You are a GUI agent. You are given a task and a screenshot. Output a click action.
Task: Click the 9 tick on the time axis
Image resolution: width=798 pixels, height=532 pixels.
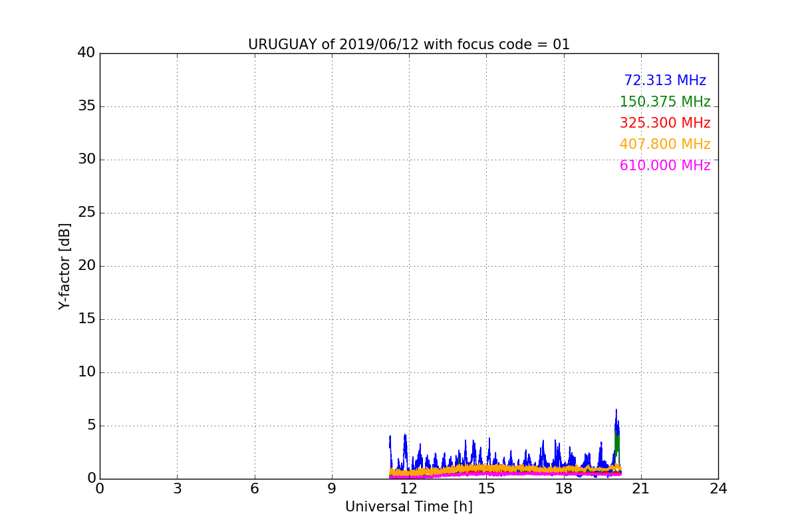coord(332,489)
